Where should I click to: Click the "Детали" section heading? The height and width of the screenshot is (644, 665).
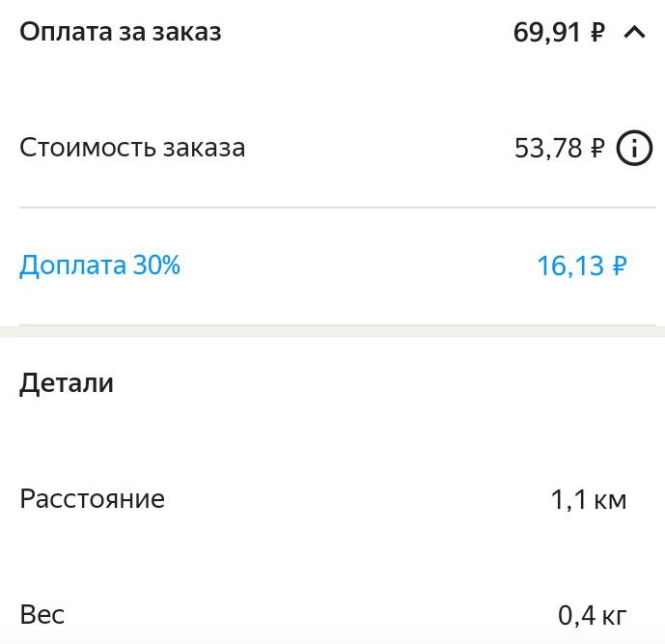pos(67,383)
